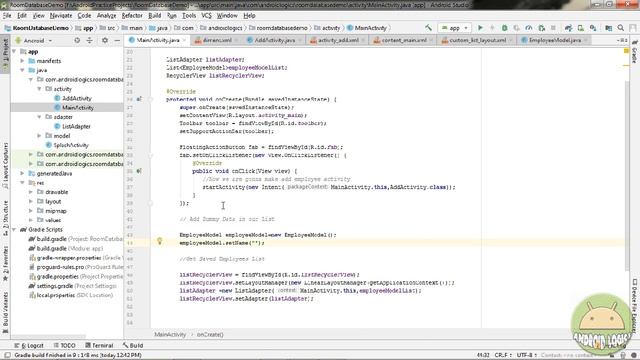Open the Refactor menu
The width and height of the screenshot is (640, 360).
click(x=132, y=16)
